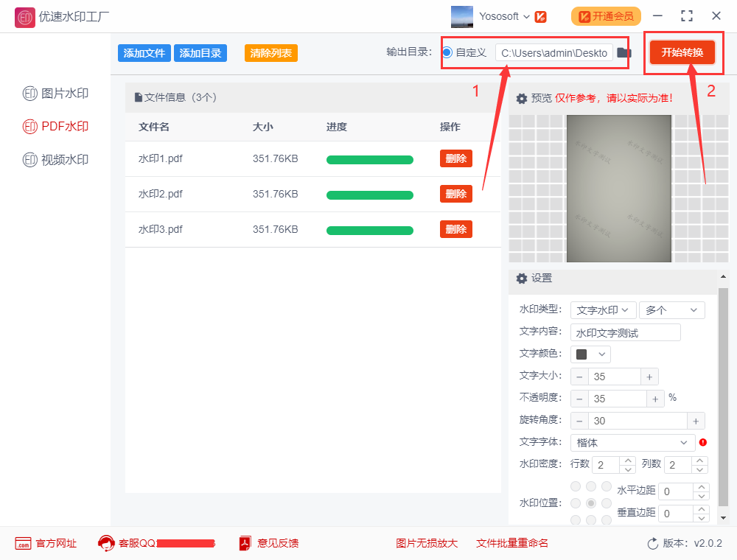Click the red warning icon beside font dropdown
Viewport: 737px width, 560px height.
[702, 442]
